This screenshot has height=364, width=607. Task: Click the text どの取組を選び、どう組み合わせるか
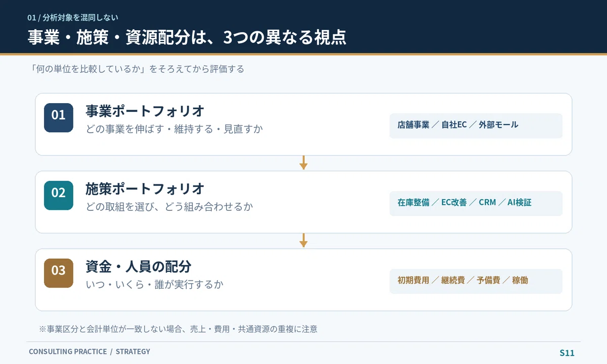(x=169, y=207)
